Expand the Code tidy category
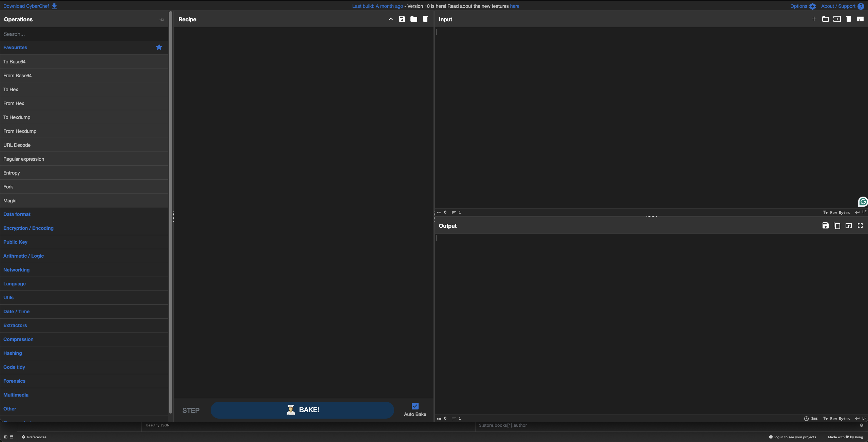Screen dimensions: 868x442 coord(84,367)
